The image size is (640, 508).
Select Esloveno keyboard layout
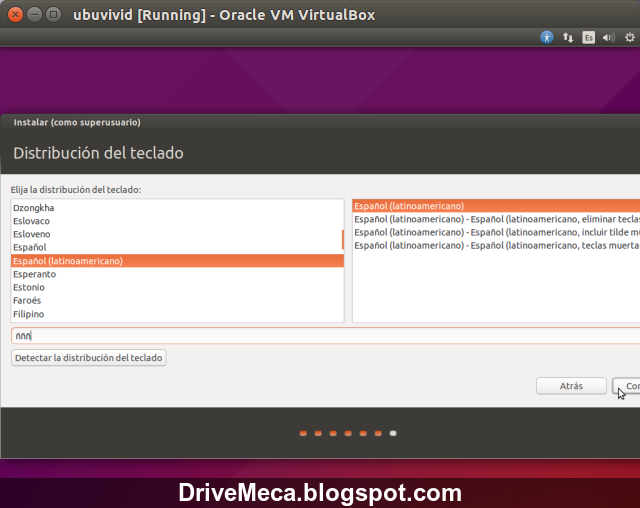pos(177,234)
